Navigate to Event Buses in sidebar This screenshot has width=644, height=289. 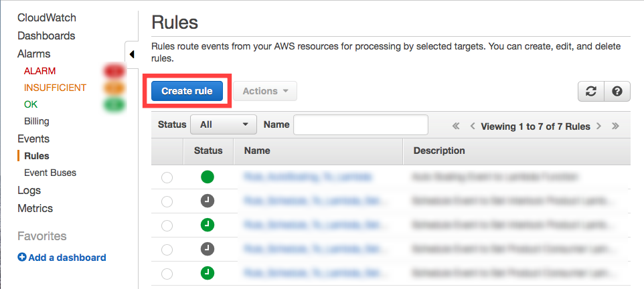tap(50, 173)
